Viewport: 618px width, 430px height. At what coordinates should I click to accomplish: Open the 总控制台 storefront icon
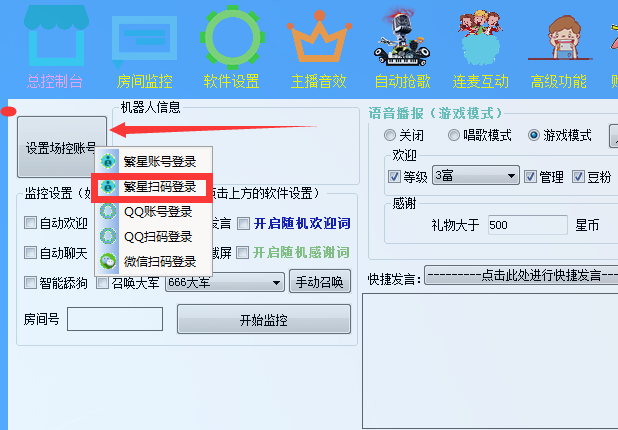56,35
